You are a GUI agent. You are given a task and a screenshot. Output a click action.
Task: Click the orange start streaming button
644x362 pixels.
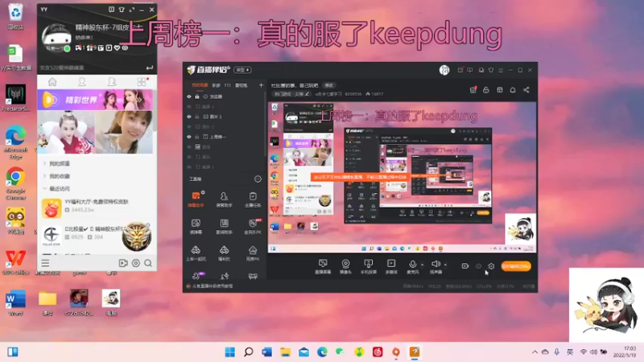pos(516,266)
